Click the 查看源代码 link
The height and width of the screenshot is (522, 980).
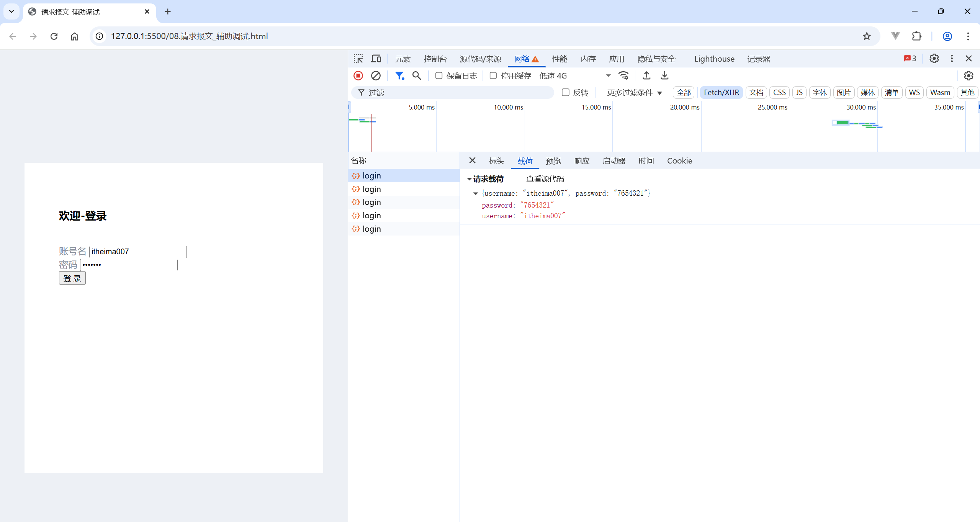pos(545,179)
